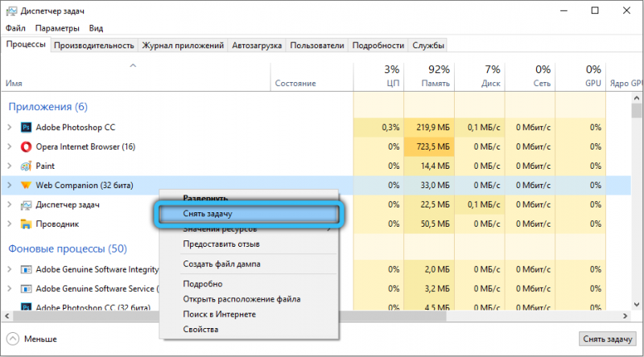Click the horizontal scrollbar right arrow

click(625, 316)
